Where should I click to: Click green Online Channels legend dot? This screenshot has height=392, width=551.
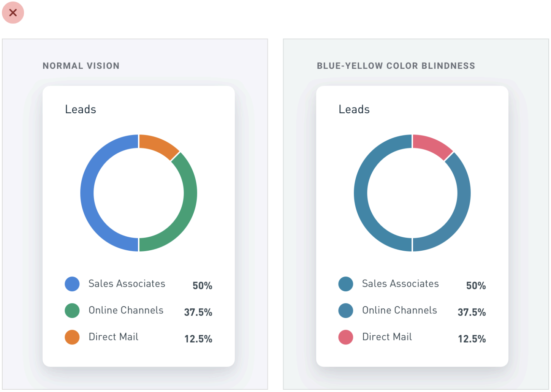point(72,310)
